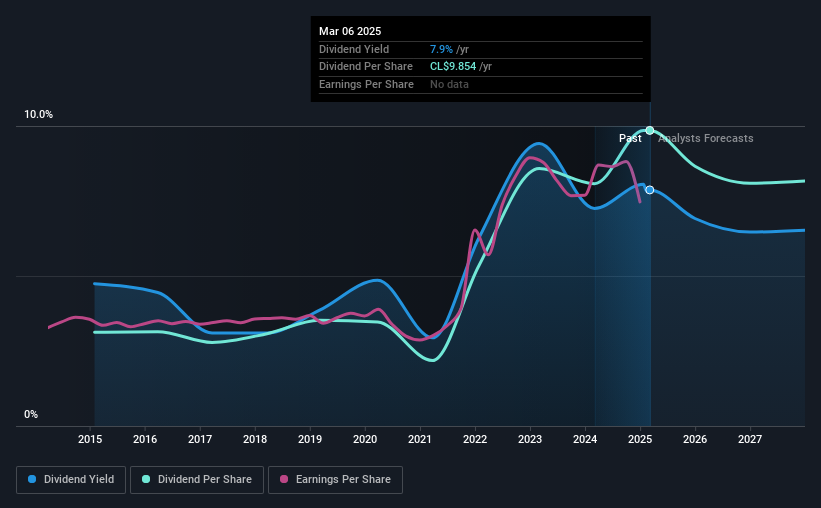Select the teal data point marker at chart peak
821x508 pixels.
(650, 130)
